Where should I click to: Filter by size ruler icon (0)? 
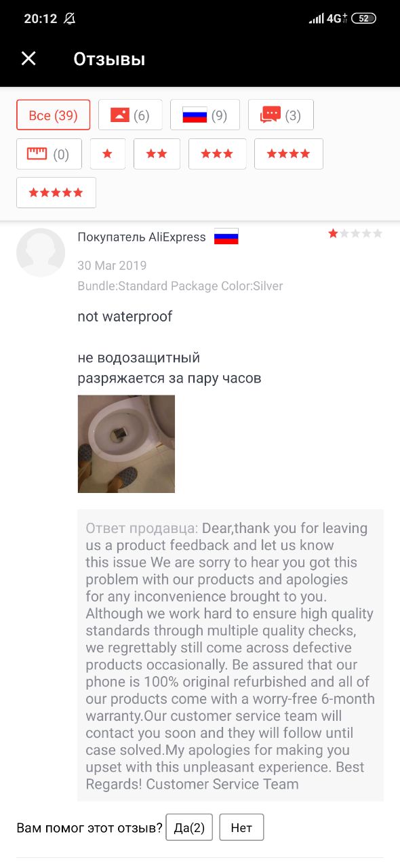[49, 154]
